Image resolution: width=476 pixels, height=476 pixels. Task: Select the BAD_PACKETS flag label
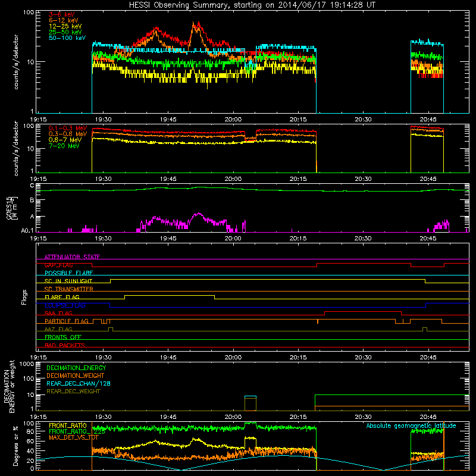click(x=65, y=345)
